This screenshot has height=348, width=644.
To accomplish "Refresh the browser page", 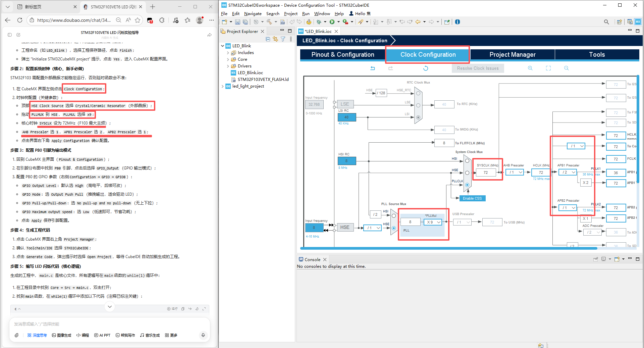I will 20,20.
